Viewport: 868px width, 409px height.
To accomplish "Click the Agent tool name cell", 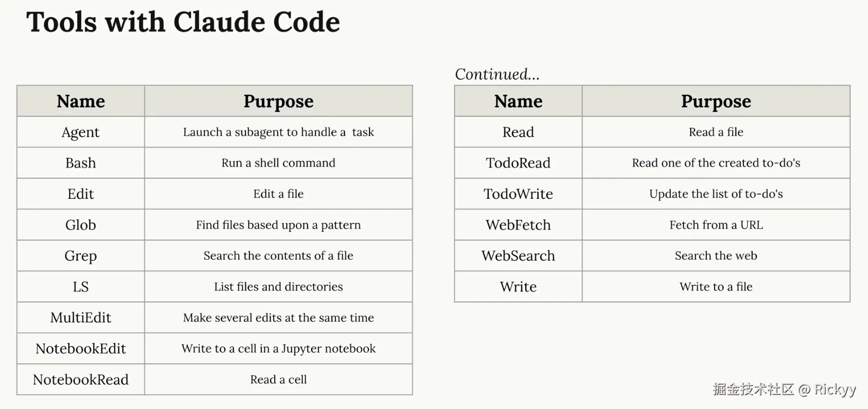I will 81,132.
